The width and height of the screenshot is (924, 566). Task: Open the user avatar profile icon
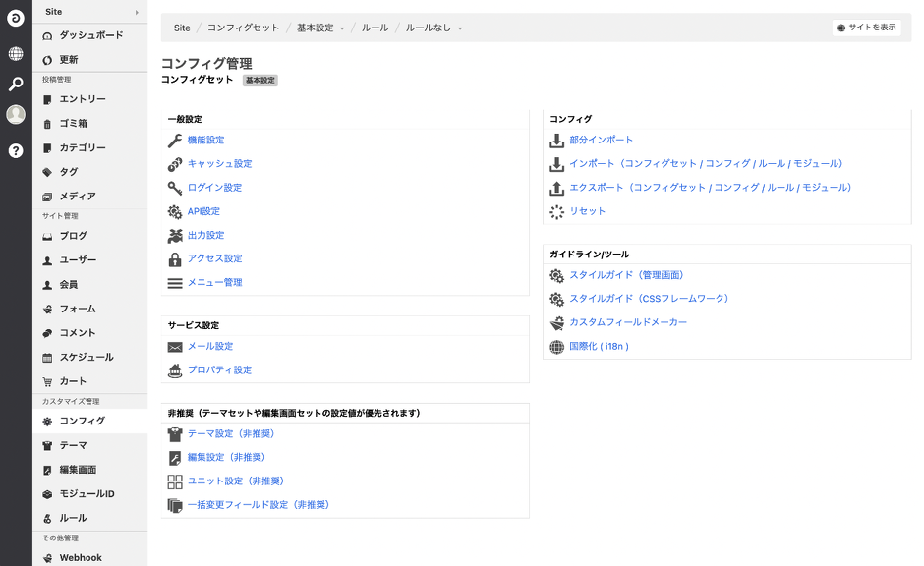tap(16, 115)
